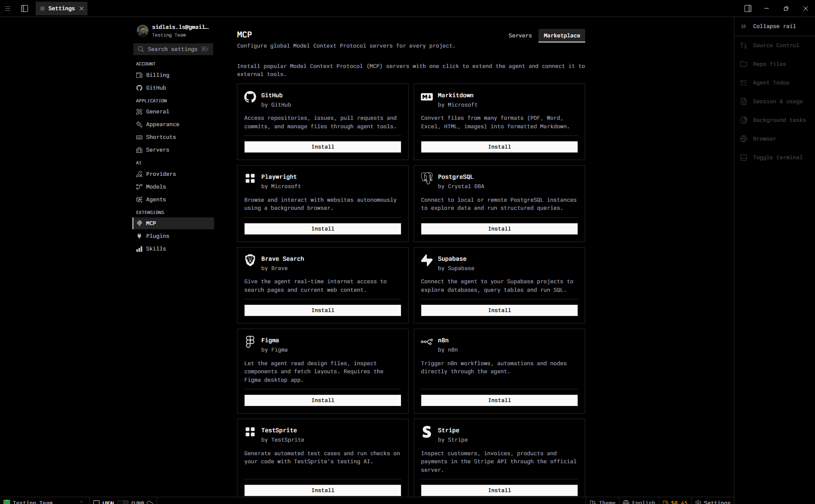Click the GitHub octocat logo on its card

pyautogui.click(x=250, y=97)
